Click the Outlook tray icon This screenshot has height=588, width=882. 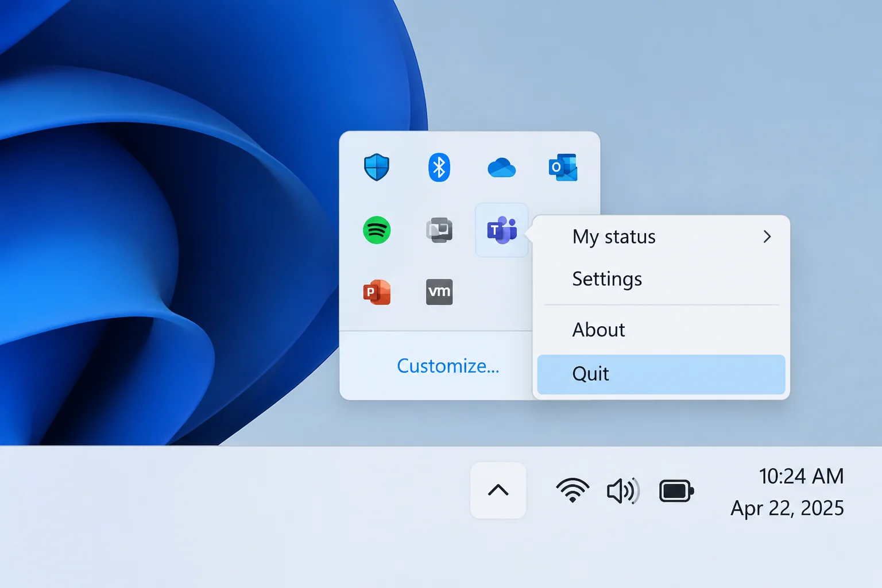click(x=563, y=167)
